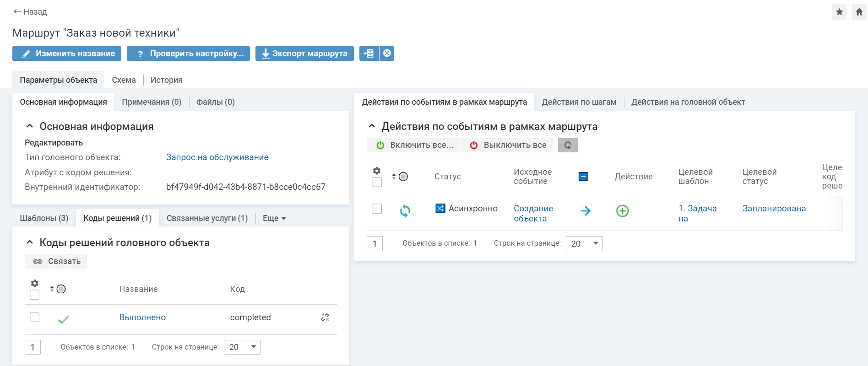Open rows-per-page dropdown in event actions list
Screen dimensions: 868x366
pyautogui.click(x=584, y=243)
